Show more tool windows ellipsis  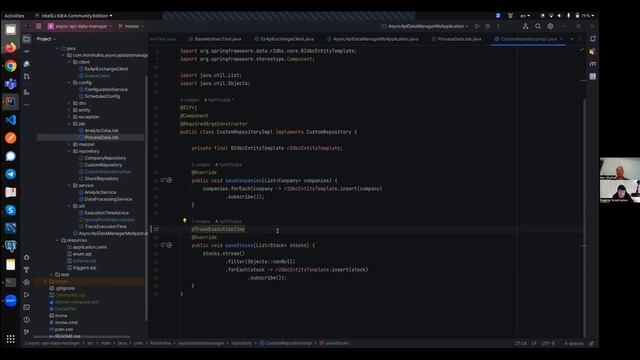(27, 105)
